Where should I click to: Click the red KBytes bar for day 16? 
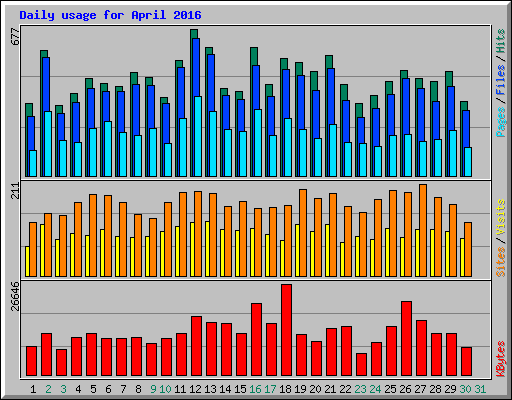[256, 340]
